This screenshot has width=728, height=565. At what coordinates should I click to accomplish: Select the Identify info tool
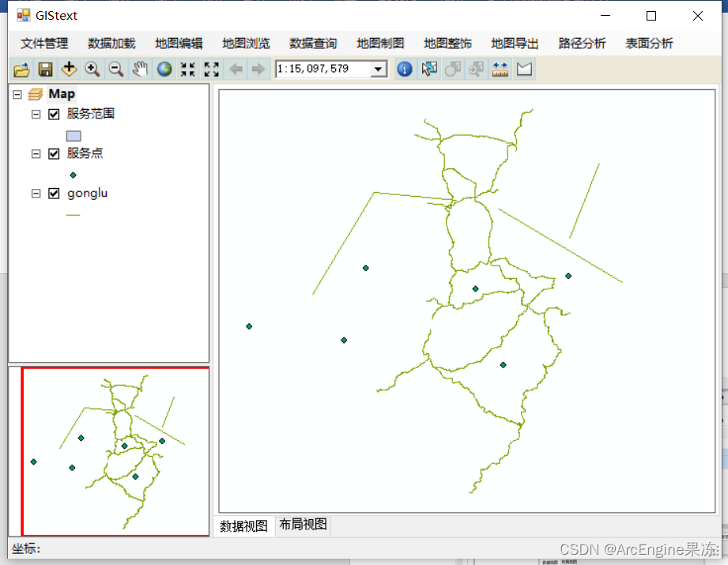coord(405,69)
